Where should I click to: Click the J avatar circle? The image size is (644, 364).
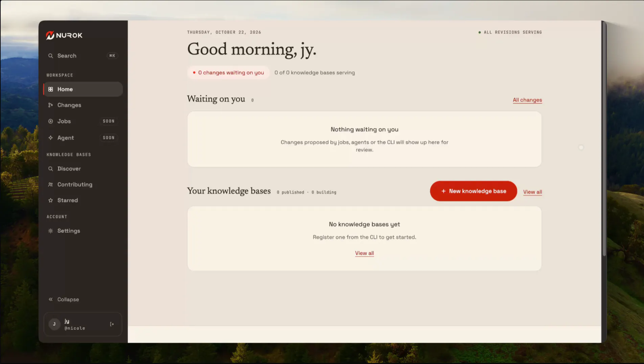coord(54,324)
